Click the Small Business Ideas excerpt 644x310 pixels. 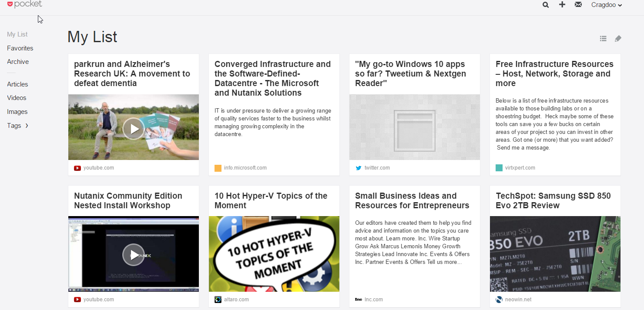(x=413, y=243)
